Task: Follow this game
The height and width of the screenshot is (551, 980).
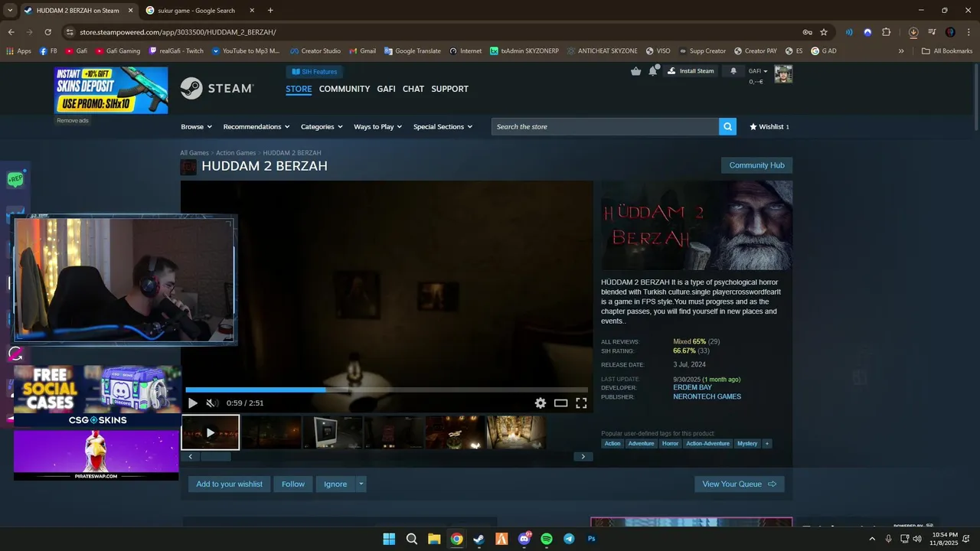Action: tap(293, 484)
